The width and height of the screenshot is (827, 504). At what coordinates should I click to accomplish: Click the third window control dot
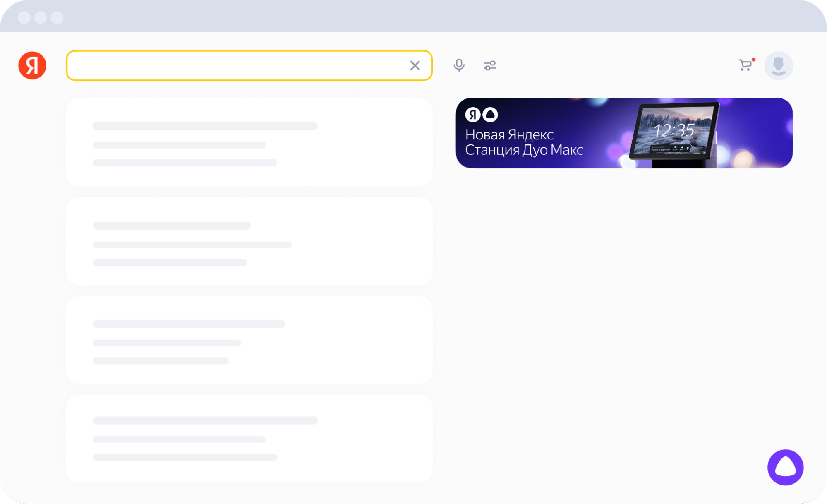57,17
